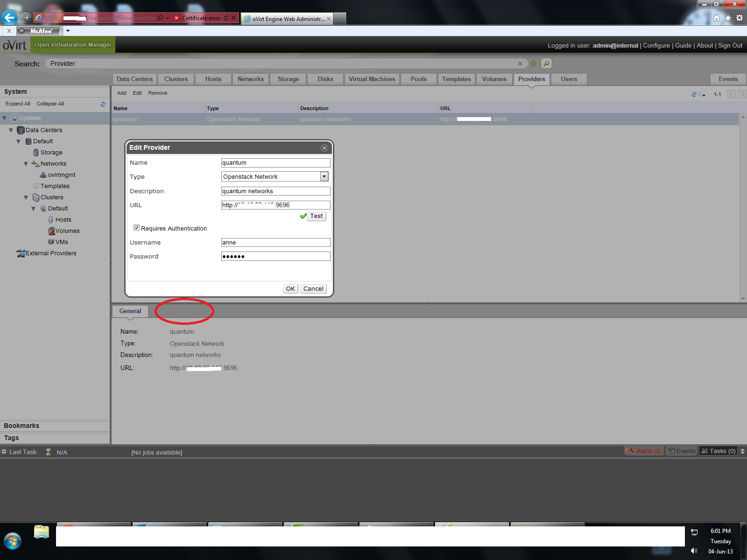This screenshot has height=560, width=747.
Task: Click the magnifier search button icon
Action: point(546,63)
